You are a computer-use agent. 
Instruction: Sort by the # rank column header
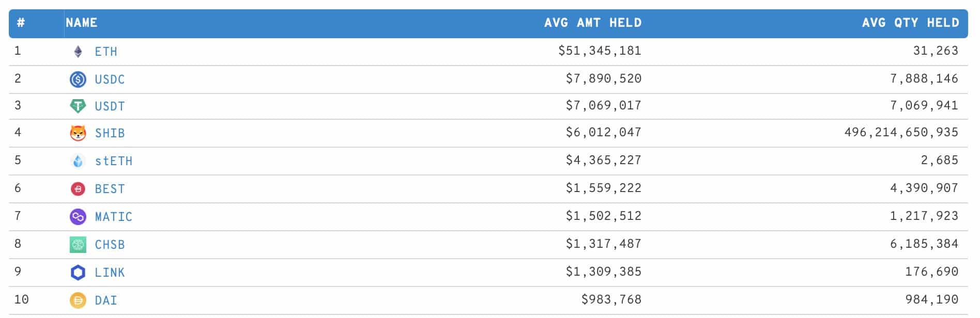point(21,23)
